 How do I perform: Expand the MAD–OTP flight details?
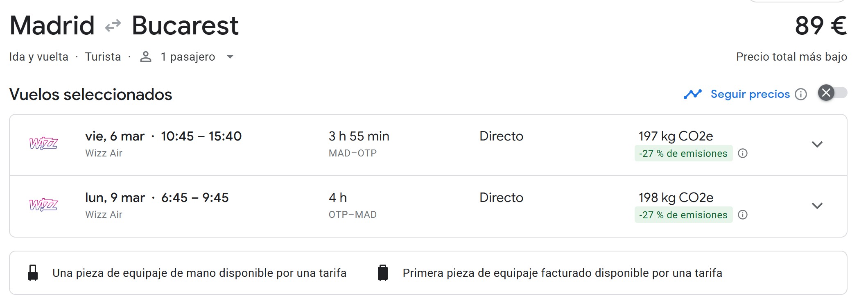817,144
